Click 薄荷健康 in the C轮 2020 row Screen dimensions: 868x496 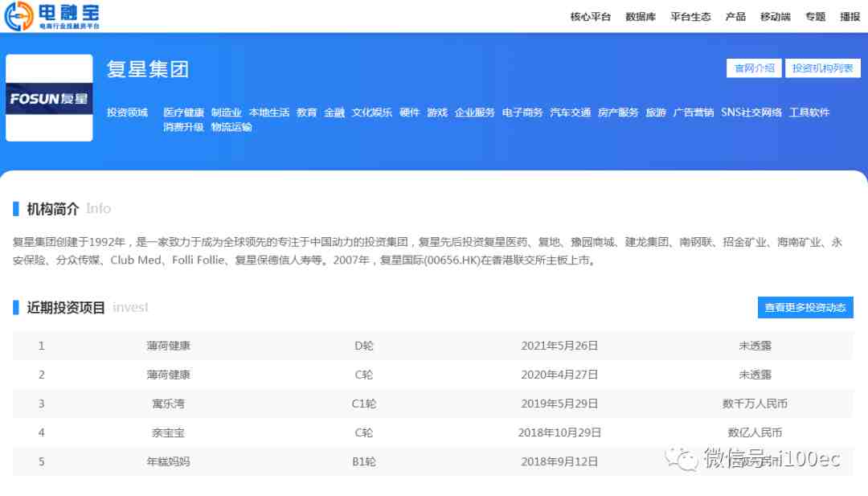[x=168, y=375]
